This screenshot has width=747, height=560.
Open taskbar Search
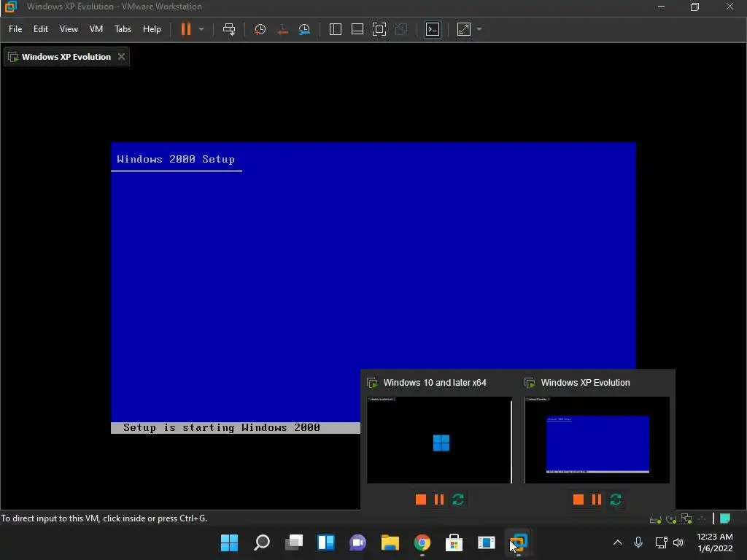(x=262, y=542)
